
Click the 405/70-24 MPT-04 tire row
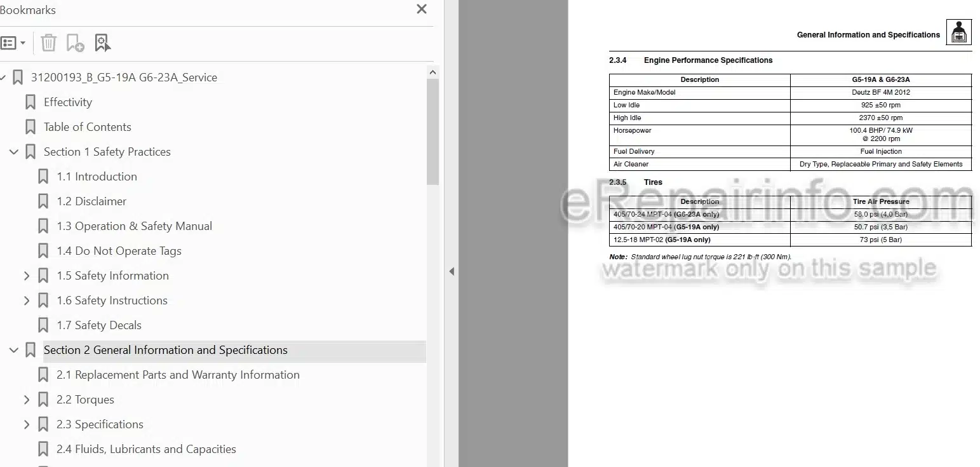coord(790,215)
